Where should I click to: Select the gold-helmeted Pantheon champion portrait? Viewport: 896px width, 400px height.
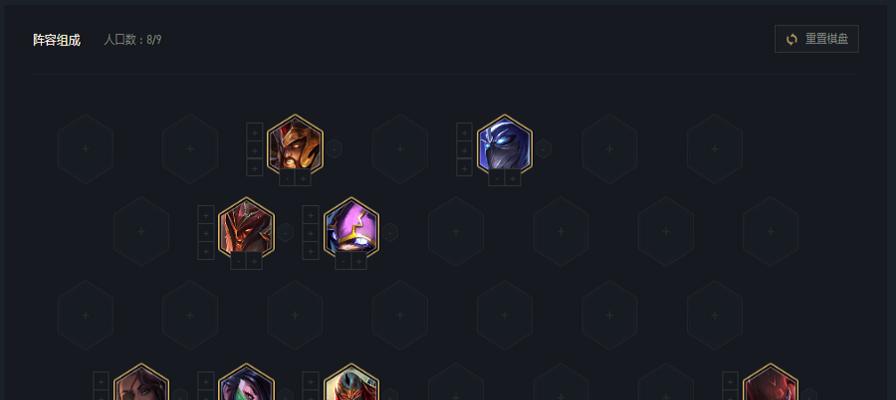click(295, 145)
